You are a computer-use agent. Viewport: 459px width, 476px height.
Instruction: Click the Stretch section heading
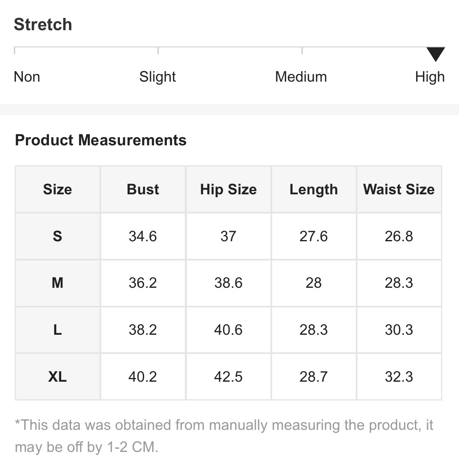43,24
